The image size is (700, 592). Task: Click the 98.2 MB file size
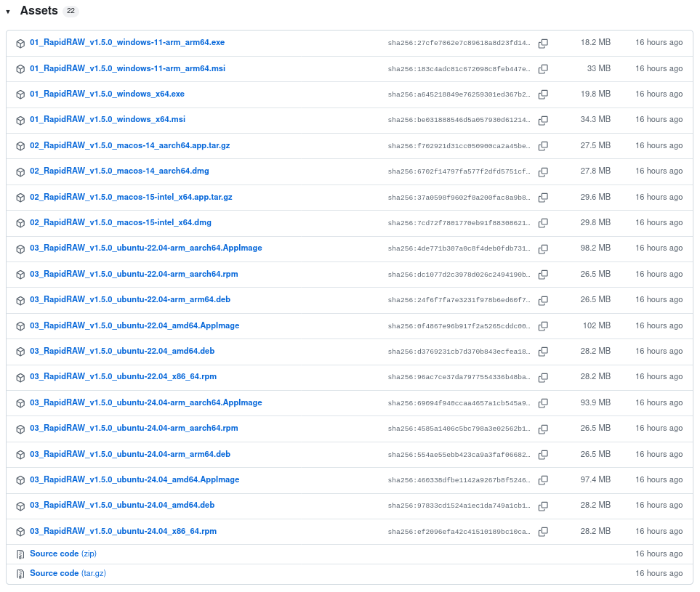pos(595,248)
